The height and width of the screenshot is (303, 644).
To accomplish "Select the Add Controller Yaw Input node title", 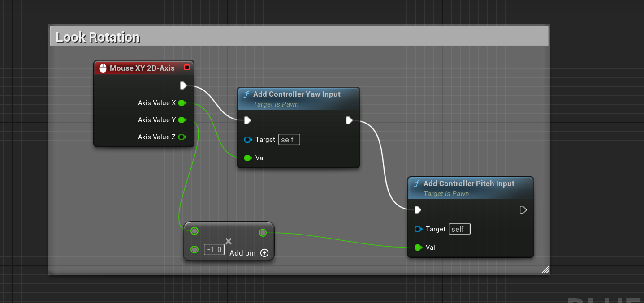I will pyautogui.click(x=297, y=94).
